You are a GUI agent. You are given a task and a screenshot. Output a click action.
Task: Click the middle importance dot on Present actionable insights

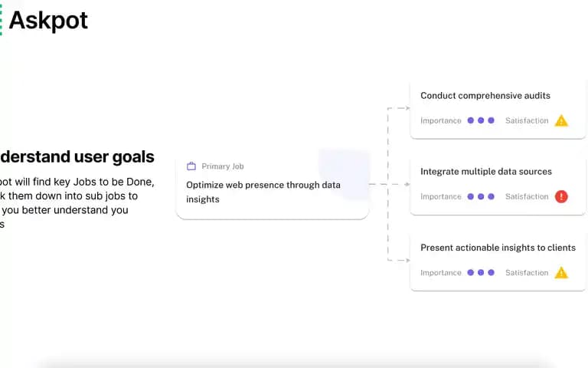tap(481, 272)
